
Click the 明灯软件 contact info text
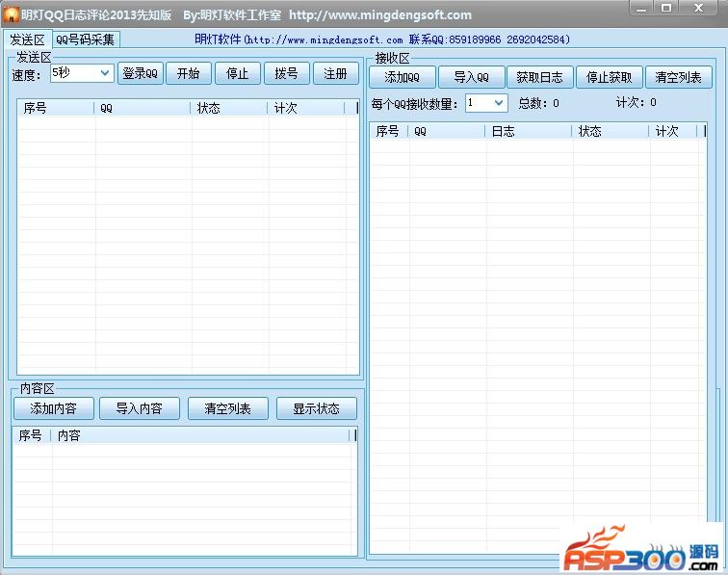382,39
